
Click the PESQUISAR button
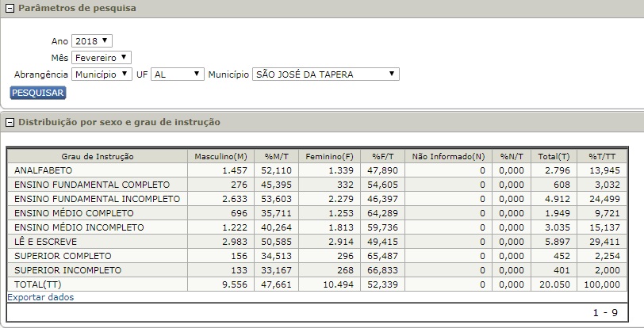coord(38,93)
